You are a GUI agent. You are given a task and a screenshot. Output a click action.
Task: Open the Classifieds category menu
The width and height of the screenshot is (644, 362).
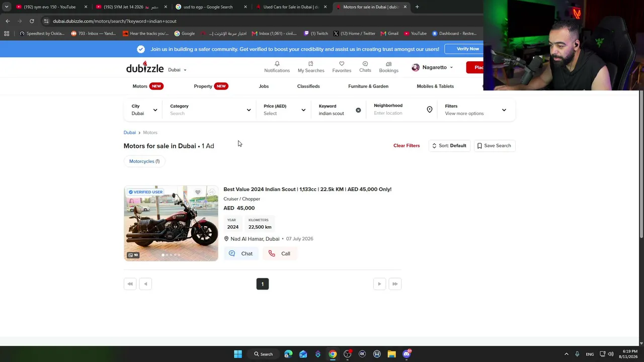(308, 86)
